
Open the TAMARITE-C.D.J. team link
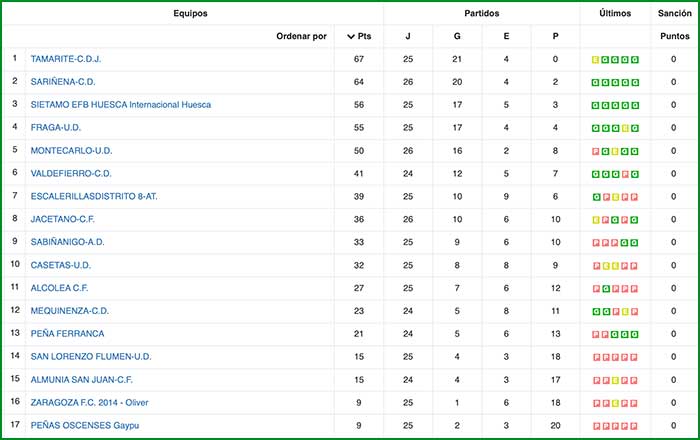point(66,59)
